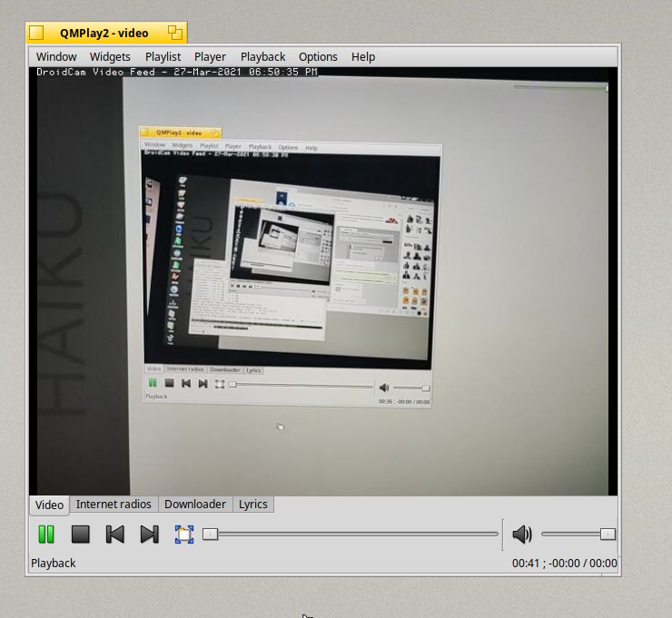This screenshot has width=672, height=618.
Task: Click the seek bar handle
Action: tap(210, 535)
